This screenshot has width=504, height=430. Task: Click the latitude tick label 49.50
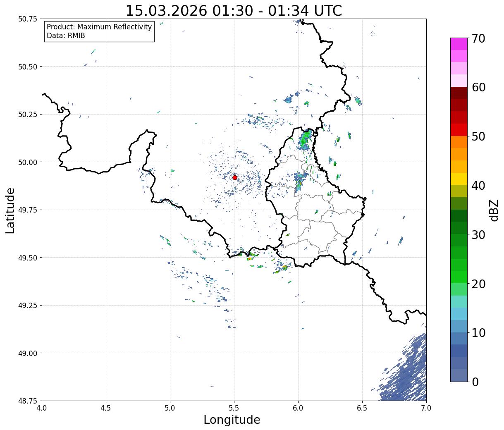pos(27,258)
